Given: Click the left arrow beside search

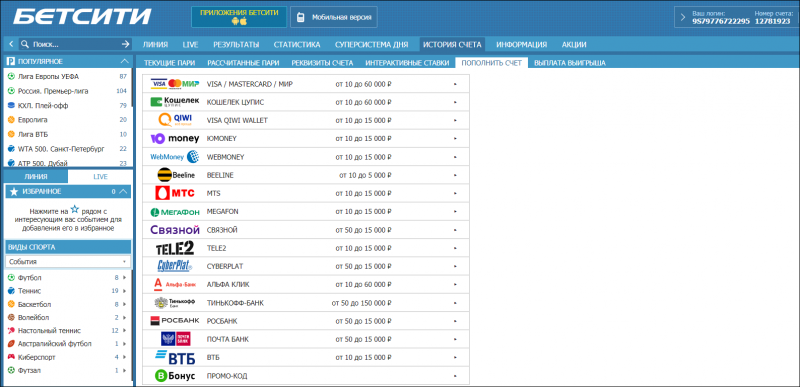Looking at the screenshot, I should click(11, 44).
